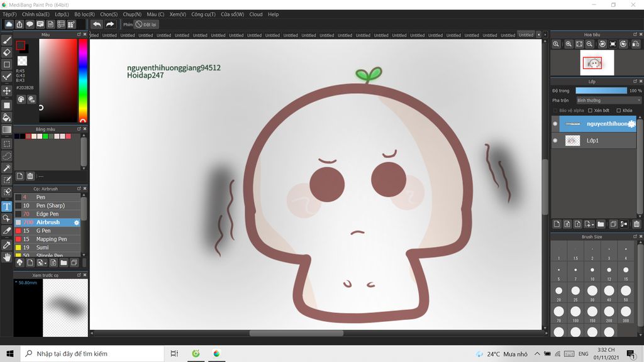Open the Cloud menu
Viewport: 644px width, 362px height.
[256, 14]
